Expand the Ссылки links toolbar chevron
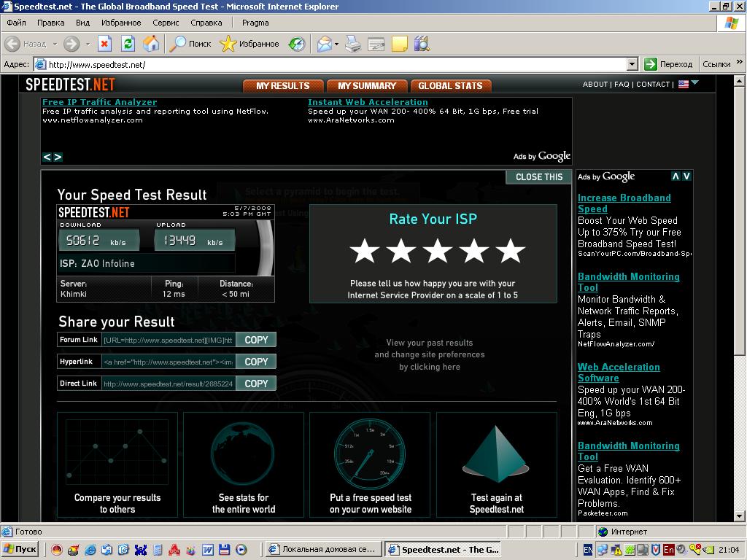The height and width of the screenshot is (560, 747). (x=740, y=62)
